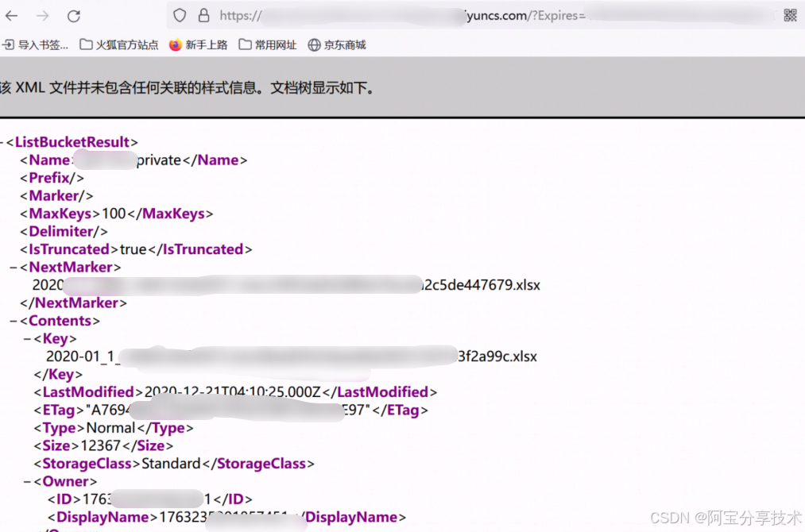Click the LastModified timestamp value
This screenshot has width=805, height=532.
[233, 392]
